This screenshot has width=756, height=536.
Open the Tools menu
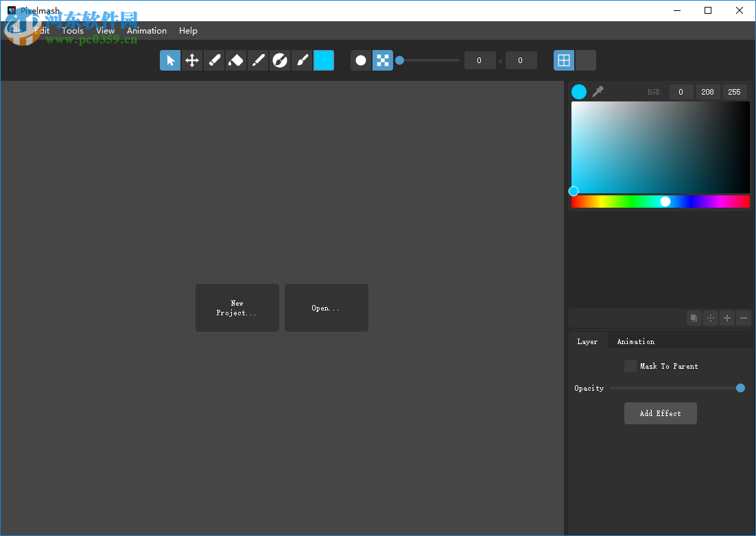tap(72, 30)
